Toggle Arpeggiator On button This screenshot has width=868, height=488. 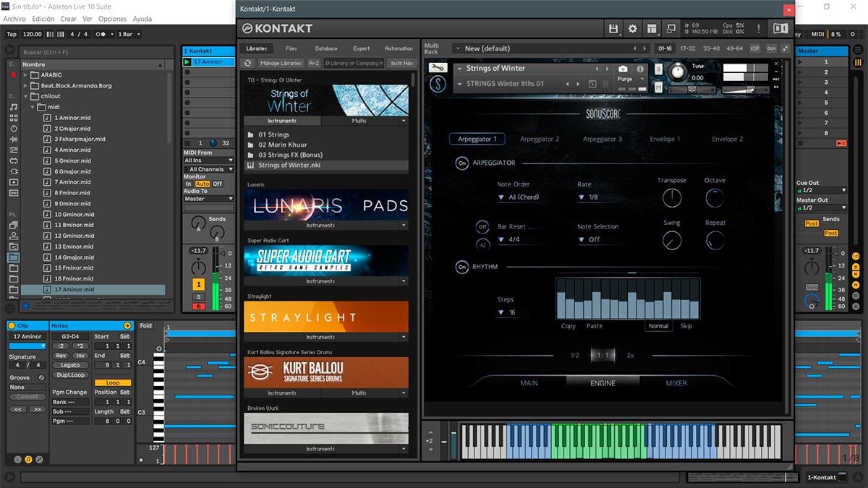pyautogui.click(x=461, y=163)
